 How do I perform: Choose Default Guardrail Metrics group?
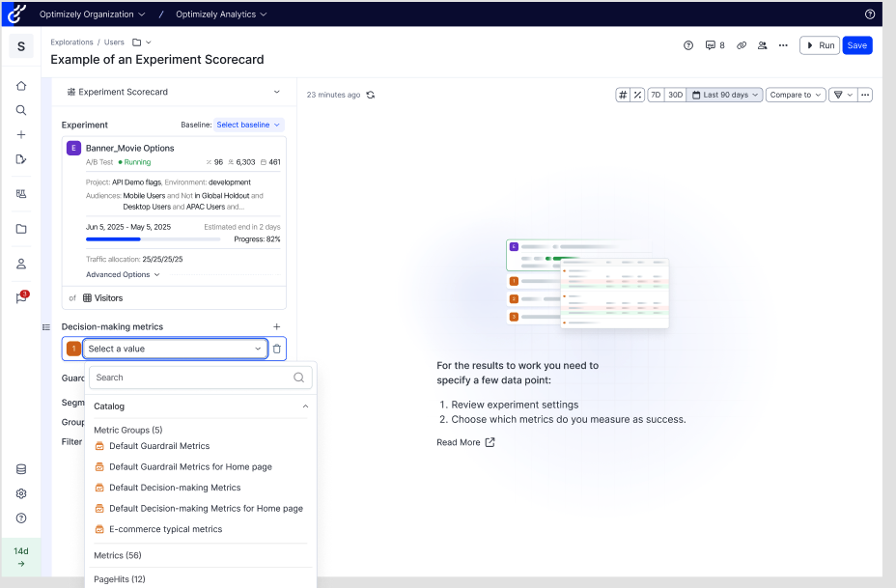point(158,446)
